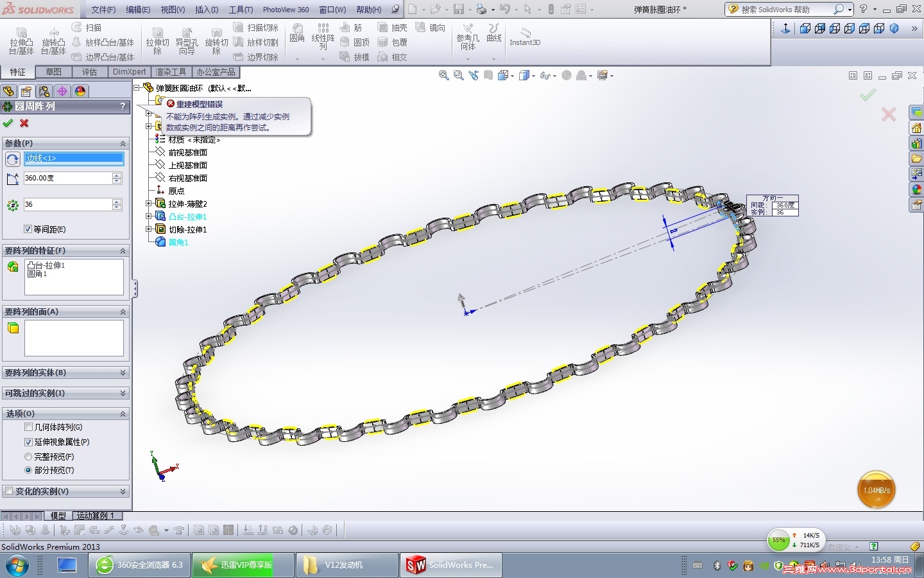Open the Motion Study 1 (运动算例 1) tab
The height and width of the screenshot is (578, 924).
(x=95, y=516)
